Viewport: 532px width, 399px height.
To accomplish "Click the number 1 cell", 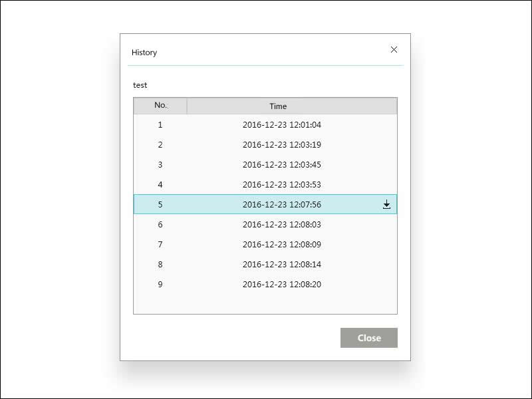I will [160, 124].
